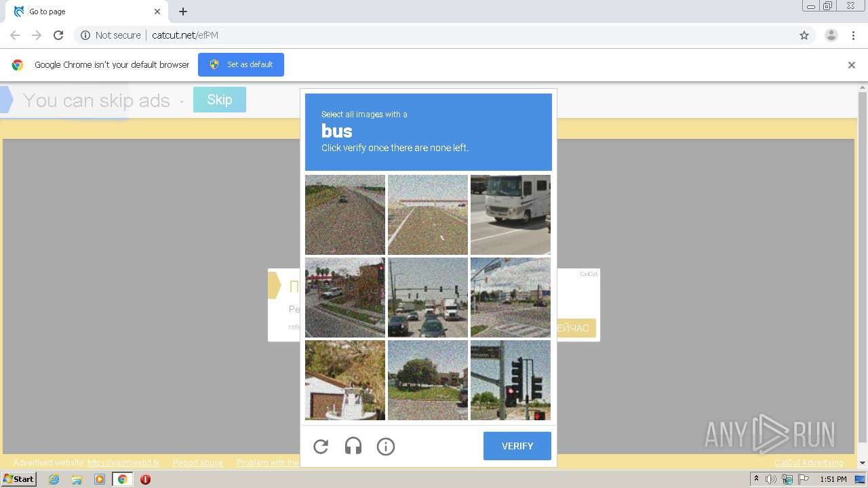This screenshot has width=868, height=488.
Task: Select the tile with highway and car
Action: click(x=345, y=215)
